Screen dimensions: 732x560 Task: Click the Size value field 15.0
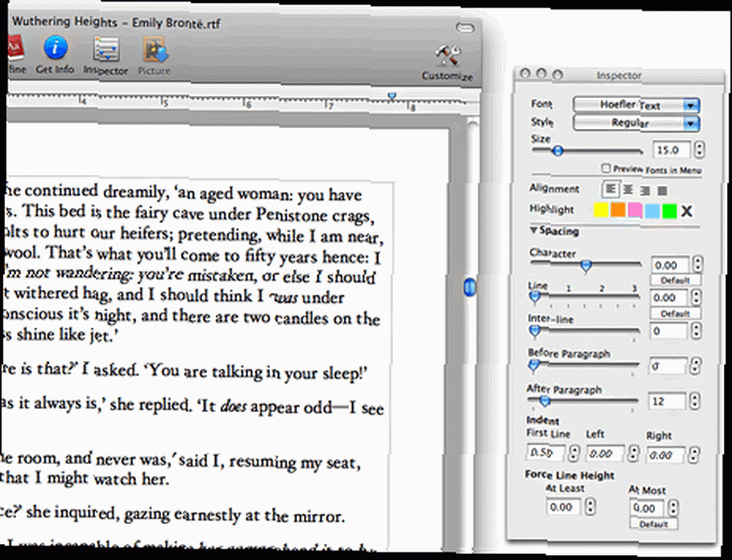coord(672,150)
